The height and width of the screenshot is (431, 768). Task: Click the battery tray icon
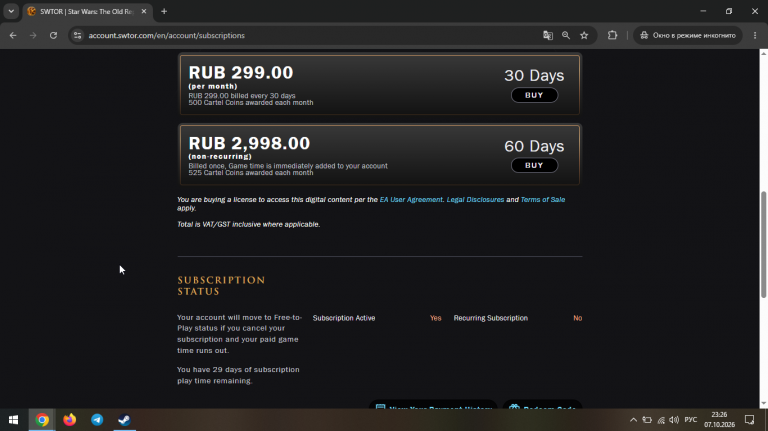(647, 420)
